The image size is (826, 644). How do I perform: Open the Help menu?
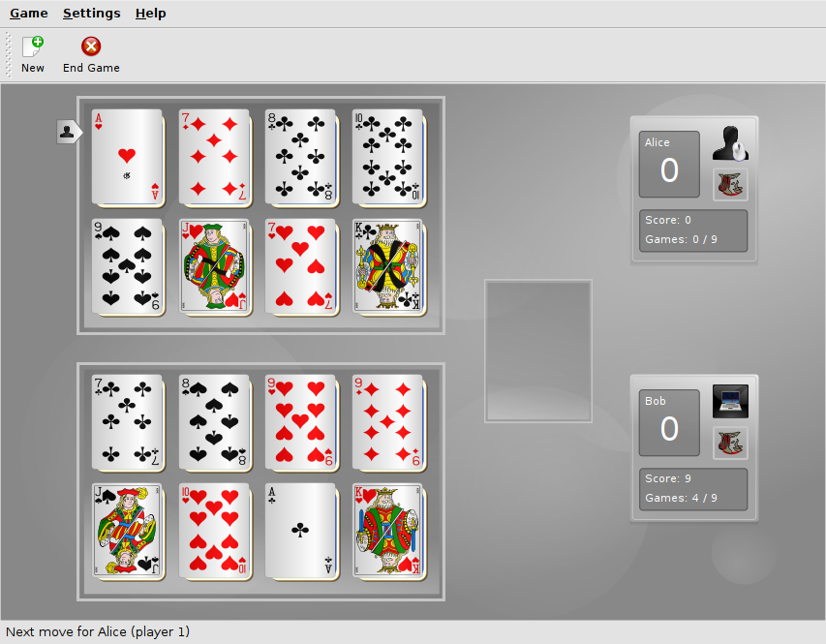click(151, 14)
